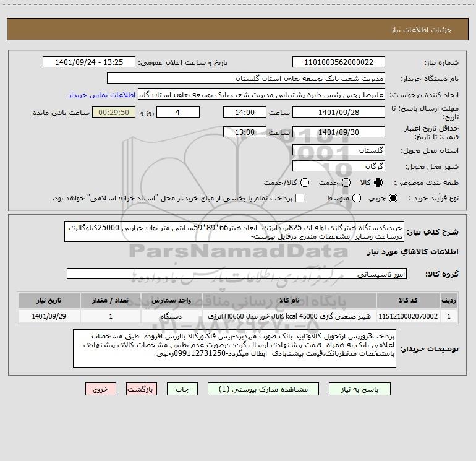Click the validity time field 13:00
The width and height of the screenshot is (476, 461).
click(245, 132)
